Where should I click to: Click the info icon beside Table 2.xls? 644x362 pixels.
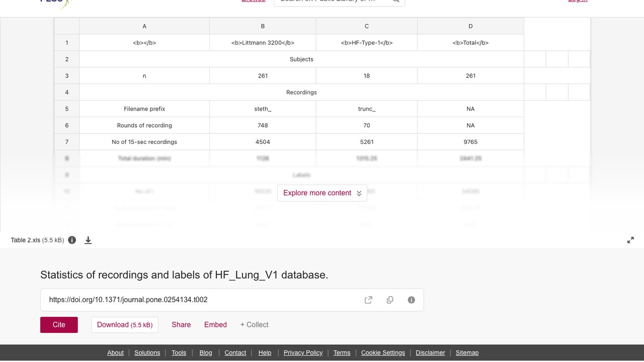click(x=72, y=240)
